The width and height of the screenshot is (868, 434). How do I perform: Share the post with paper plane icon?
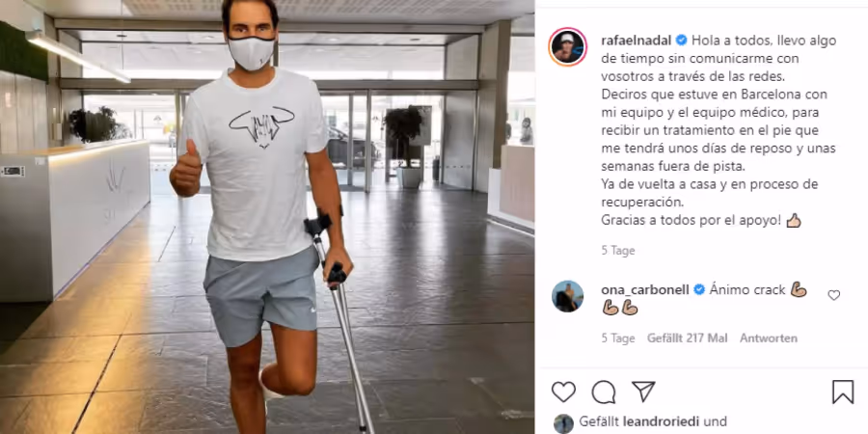tap(643, 392)
